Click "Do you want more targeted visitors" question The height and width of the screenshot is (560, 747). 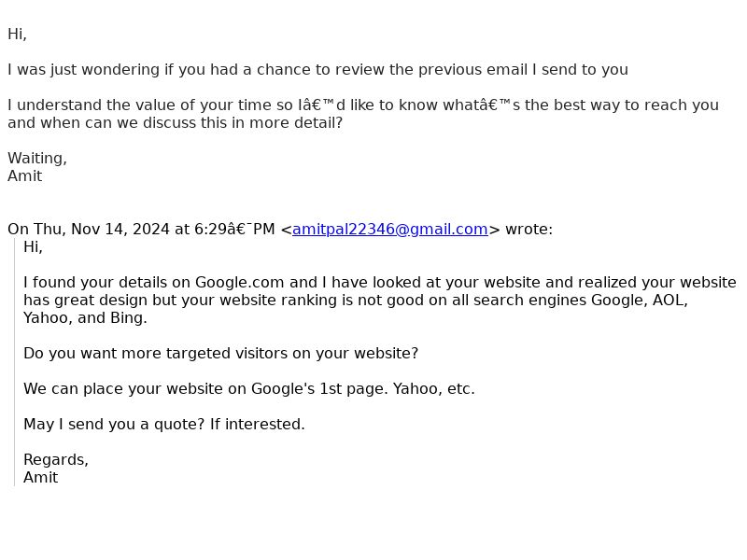pos(220,354)
